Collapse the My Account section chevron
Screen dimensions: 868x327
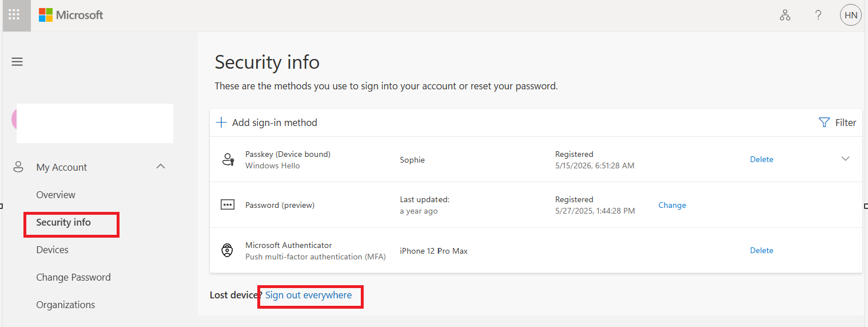[x=161, y=167]
